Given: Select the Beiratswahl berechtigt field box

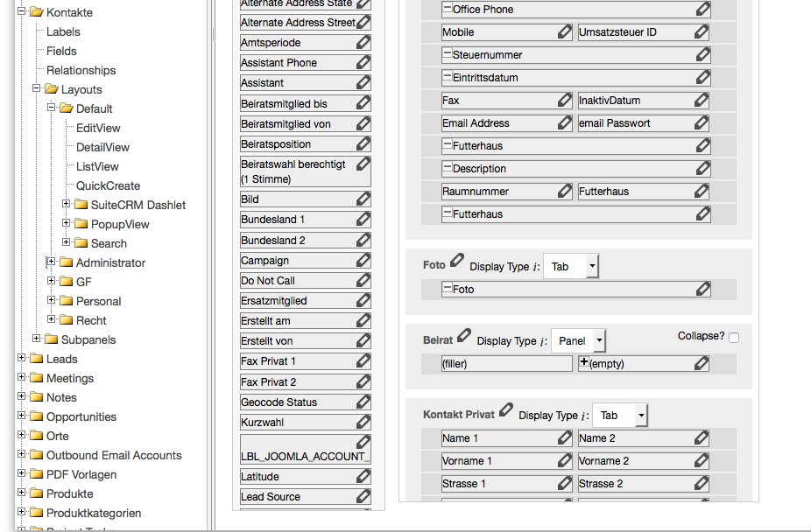Looking at the screenshot, I should pyautogui.click(x=306, y=171).
